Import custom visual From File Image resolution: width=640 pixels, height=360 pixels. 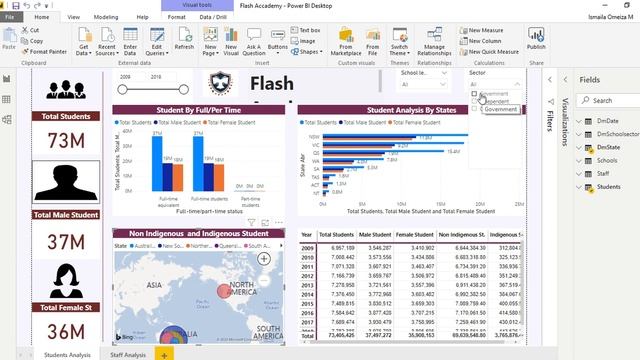372,41
